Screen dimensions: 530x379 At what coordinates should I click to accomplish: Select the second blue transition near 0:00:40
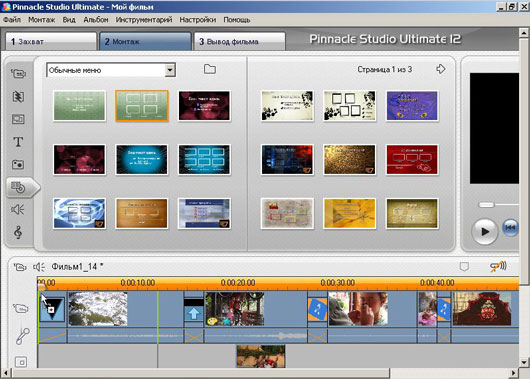tap(444, 309)
